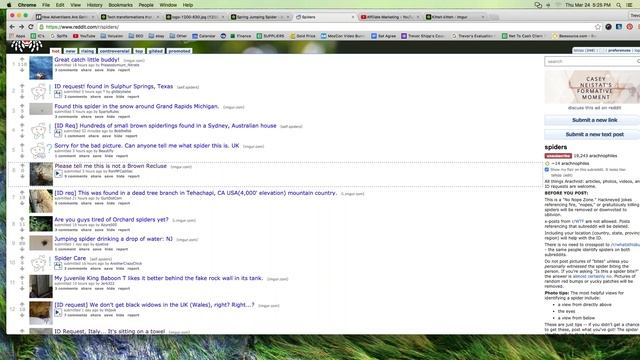Viewport: 640px width, 360px height.
Task: Switch to the 'rising' sorting tab
Action: pyautogui.click(x=87, y=51)
